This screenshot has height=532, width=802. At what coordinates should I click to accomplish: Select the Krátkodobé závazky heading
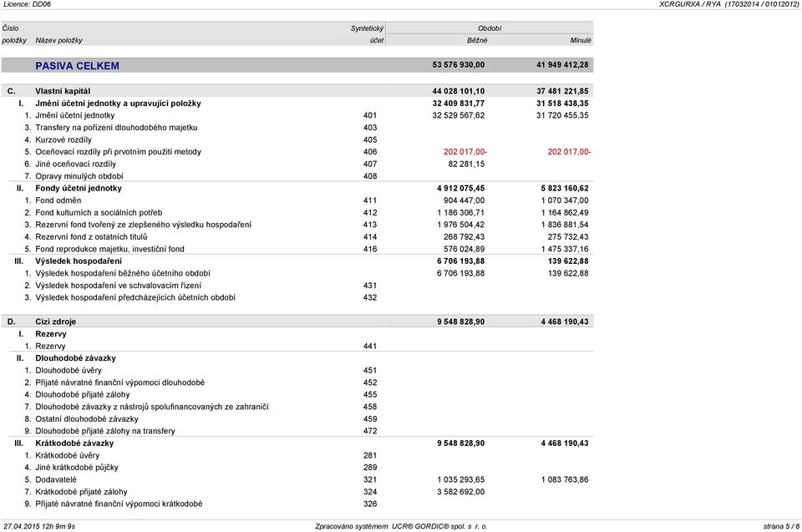(x=74, y=443)
